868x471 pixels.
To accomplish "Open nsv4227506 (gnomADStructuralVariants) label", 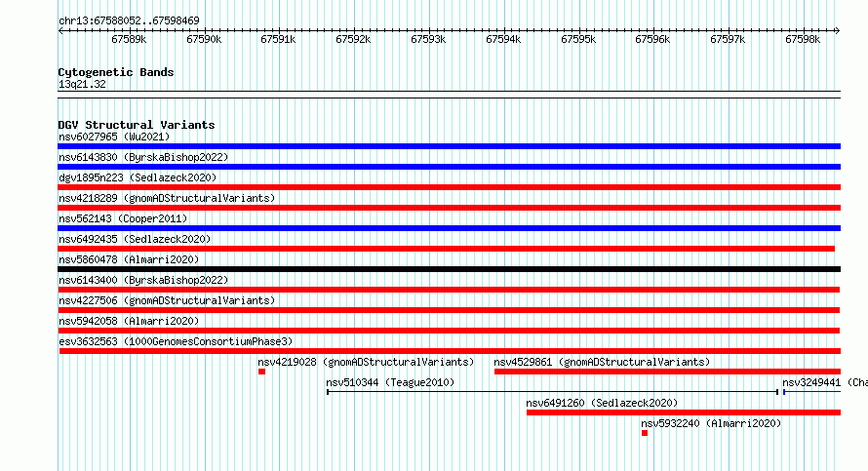I will 167,300.
